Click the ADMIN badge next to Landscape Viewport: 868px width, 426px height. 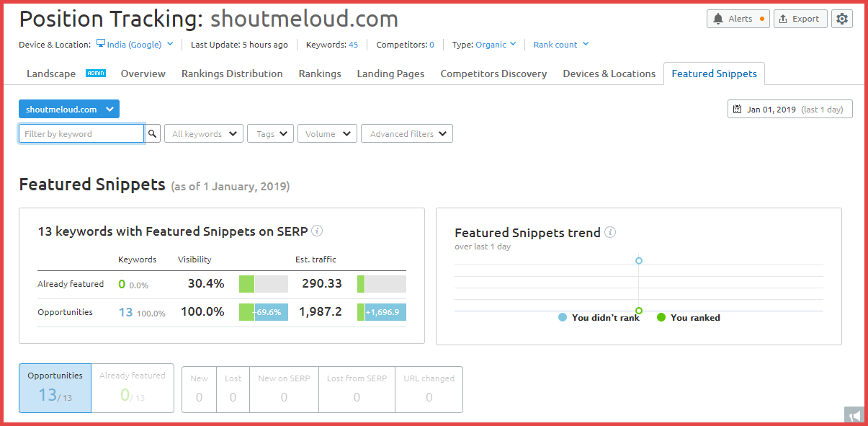pyautogui.click(x=96, y=73)
